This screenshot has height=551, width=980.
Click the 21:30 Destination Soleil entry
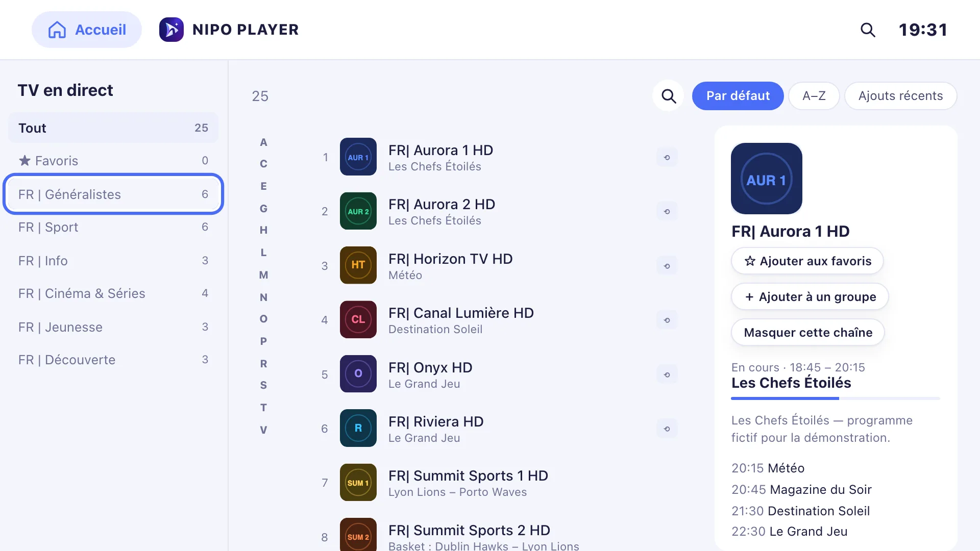(x=800, y=511)
